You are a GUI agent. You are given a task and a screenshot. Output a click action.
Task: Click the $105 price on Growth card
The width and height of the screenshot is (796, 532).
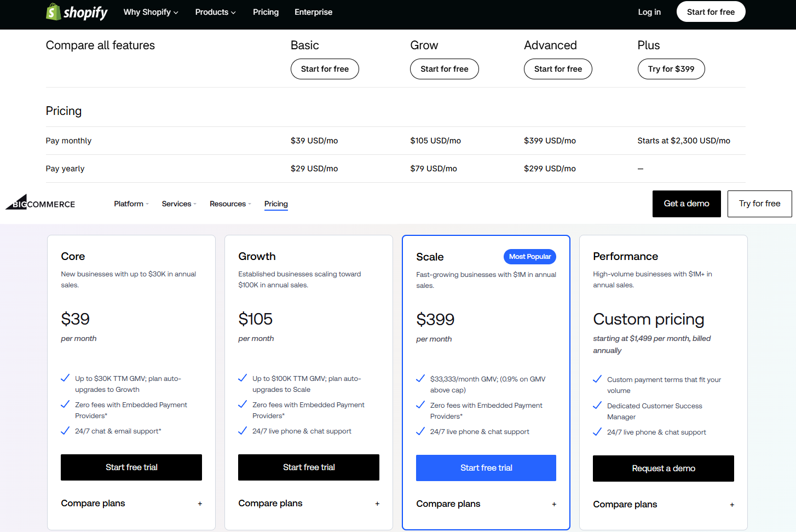click(x=255, y=319)
